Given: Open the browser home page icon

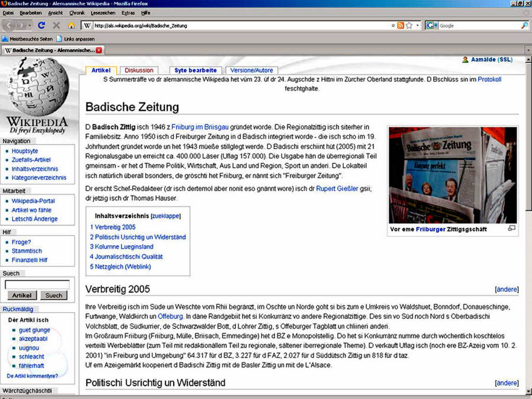Looking at the screenshot, I should point(71,25).
